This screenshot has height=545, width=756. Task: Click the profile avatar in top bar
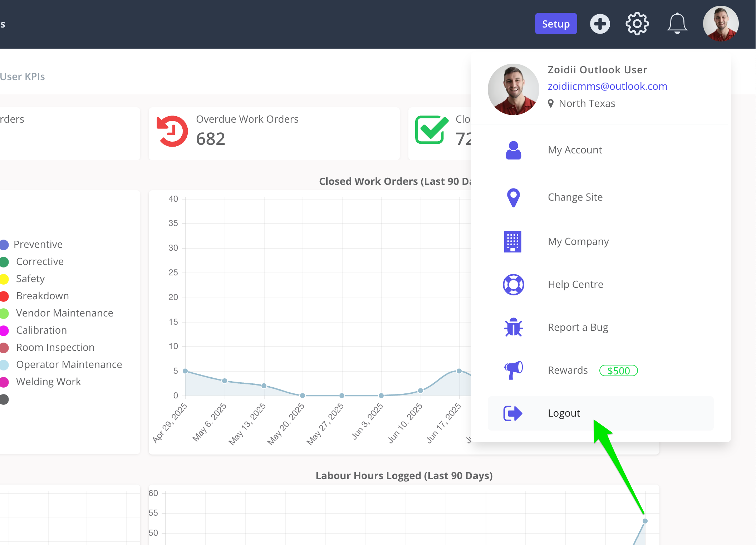tap(721, 24)
